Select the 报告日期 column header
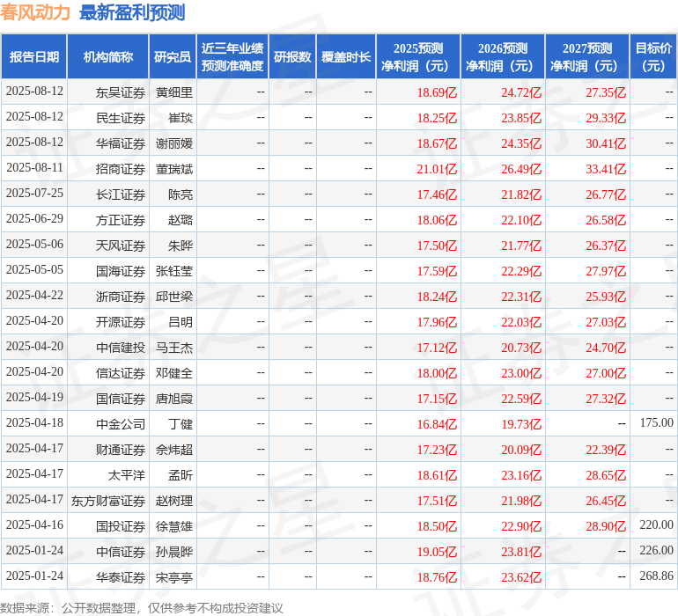 tap(34, 56)
